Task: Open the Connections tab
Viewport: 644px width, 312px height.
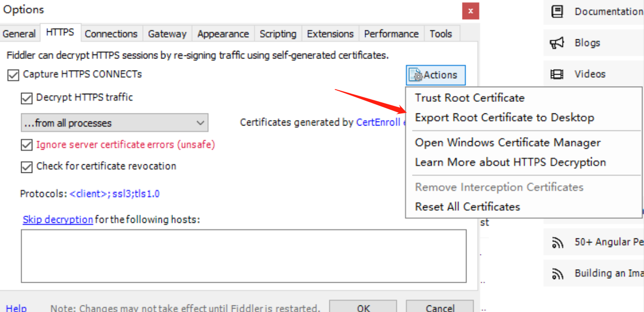Action: pyautogui.click(x=111, y=34)
